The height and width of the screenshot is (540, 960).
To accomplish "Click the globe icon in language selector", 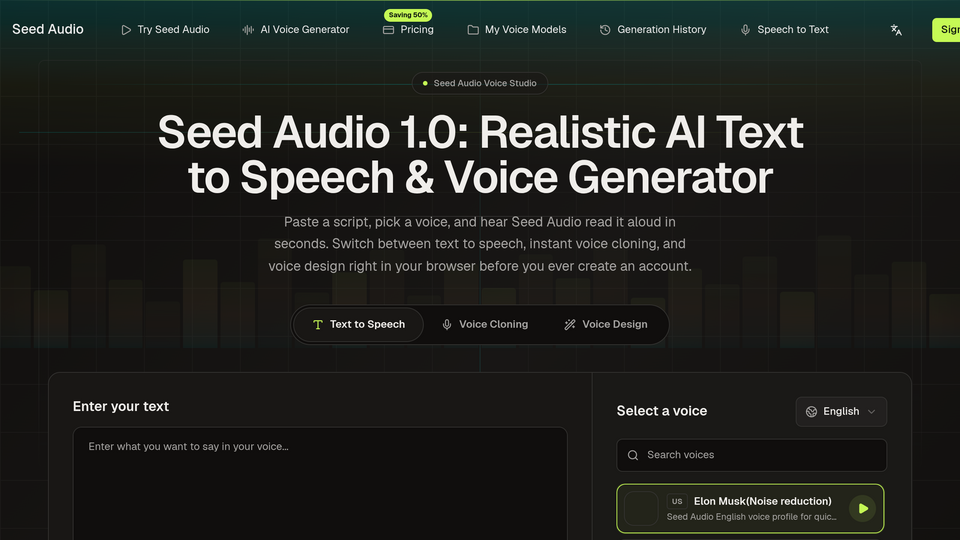I will point(811,412).
